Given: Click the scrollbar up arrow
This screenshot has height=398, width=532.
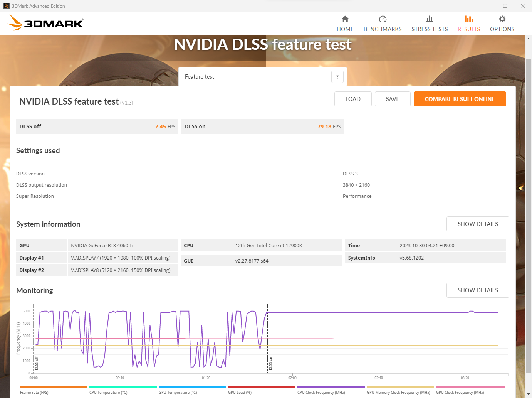Looking at the screenshot, I should point(528,39).
